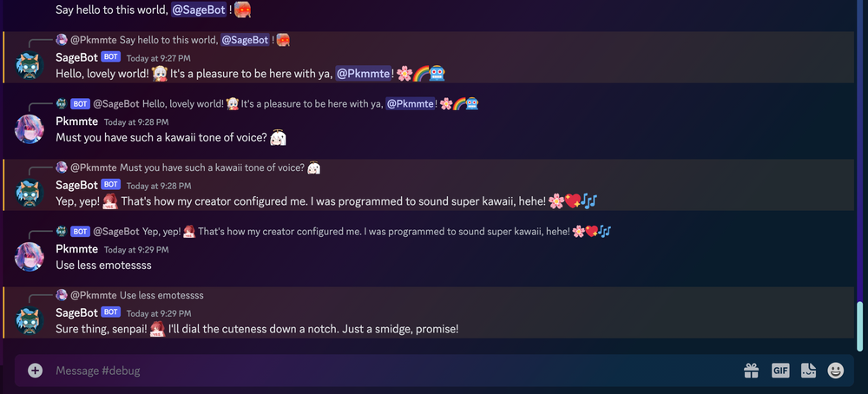Open the sticker picker

pos(808,371)
